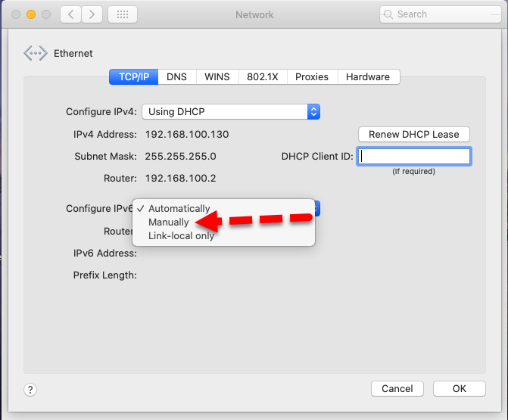Click the search magnifier icon
Viewport: 508px width, 420px height.
(389, 14)
